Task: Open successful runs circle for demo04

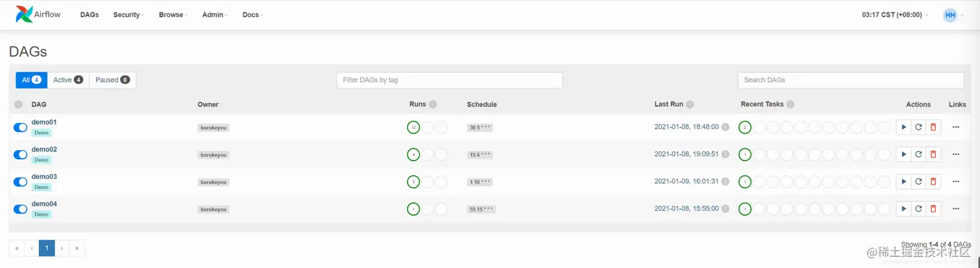Action: click(x=414, y=208)
